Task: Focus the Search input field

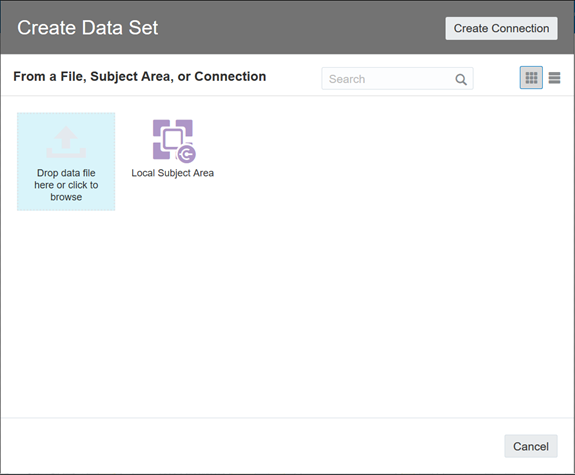Action: pyautogui.click(x=397, y=78)
